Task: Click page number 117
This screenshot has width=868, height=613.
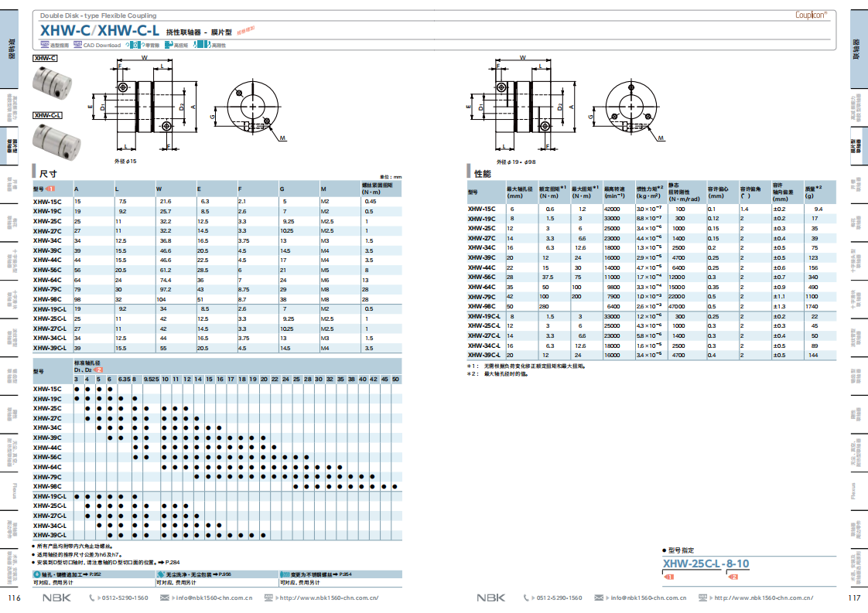Action: 854,598
